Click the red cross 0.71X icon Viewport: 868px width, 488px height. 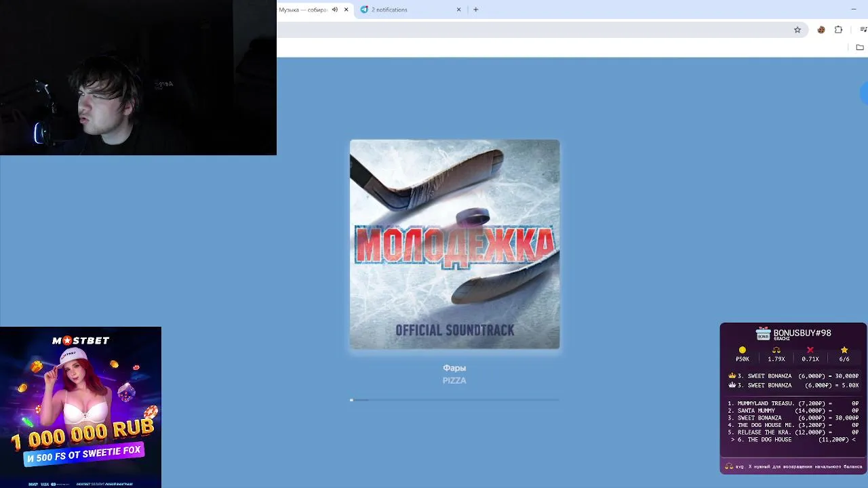pos(810,350)
